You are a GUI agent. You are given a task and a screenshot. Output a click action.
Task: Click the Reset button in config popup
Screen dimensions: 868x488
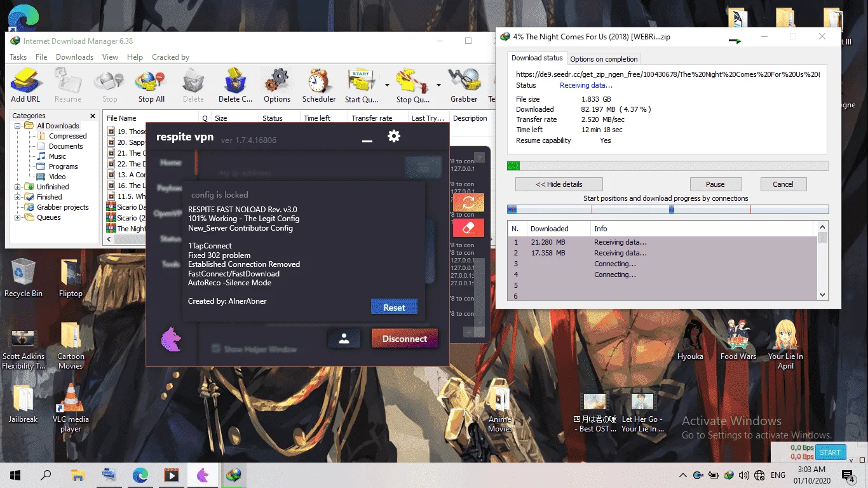[x=394, y=307]
